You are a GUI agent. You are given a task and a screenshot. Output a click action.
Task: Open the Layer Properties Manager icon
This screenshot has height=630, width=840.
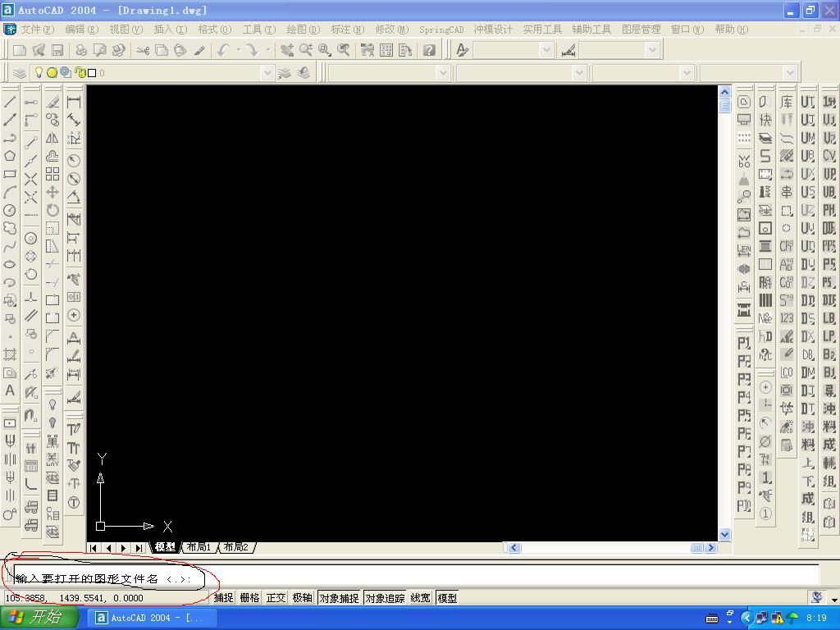pyautogui.click(x=20, y=73)
